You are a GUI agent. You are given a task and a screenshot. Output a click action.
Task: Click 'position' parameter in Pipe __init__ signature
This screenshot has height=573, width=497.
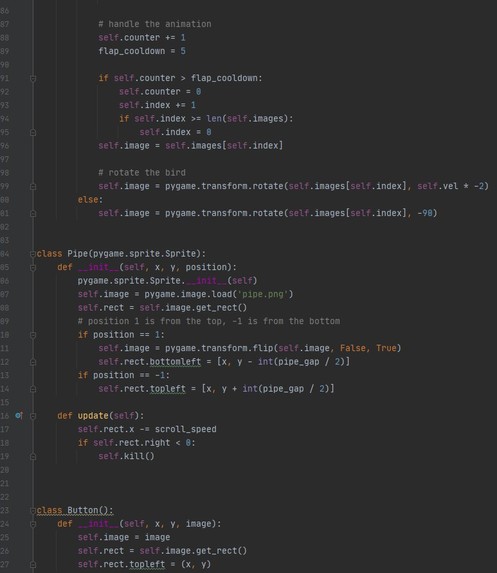point(206,267)
